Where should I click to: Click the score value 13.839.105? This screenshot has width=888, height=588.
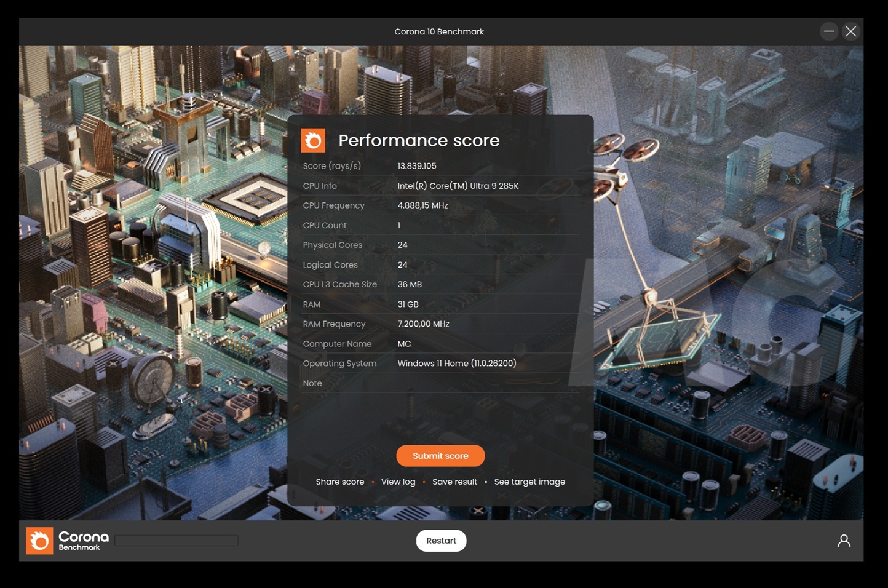pos(417,166)
